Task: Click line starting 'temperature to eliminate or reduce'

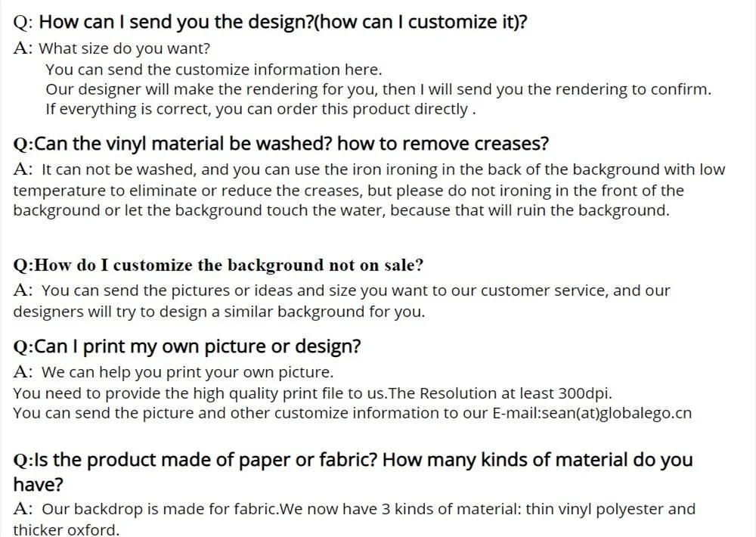Action: click(348, 191)
